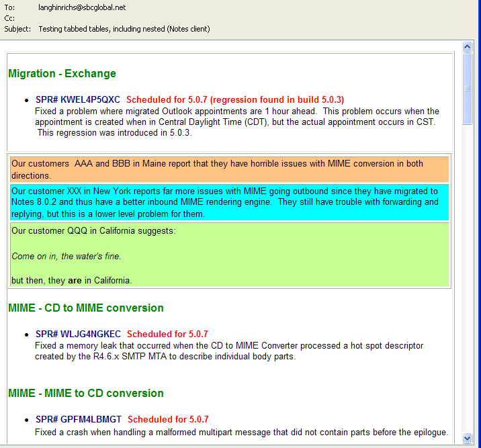481x448 pixels.
Task: Click the MIME - CD to MIME conversion heading
Action: click(x=86, y=308)
